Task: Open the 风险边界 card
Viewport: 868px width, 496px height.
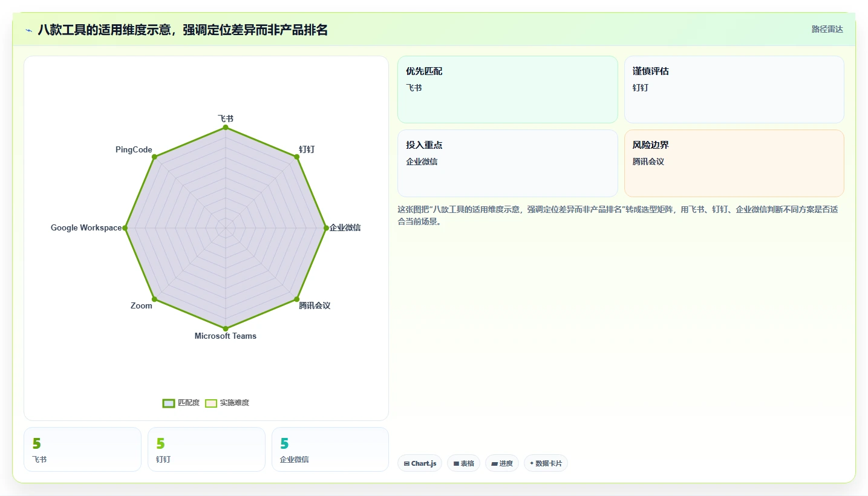Action: (x=734, y=163)
